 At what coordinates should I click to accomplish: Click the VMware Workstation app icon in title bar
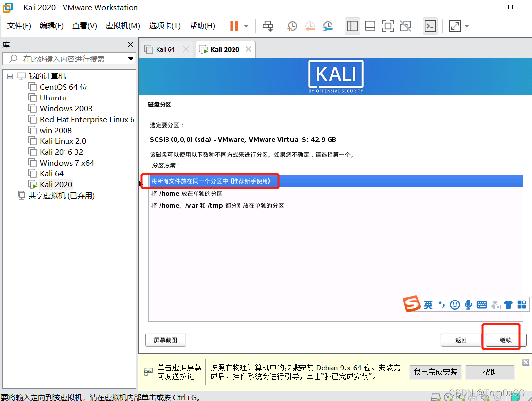pos(7,7)
